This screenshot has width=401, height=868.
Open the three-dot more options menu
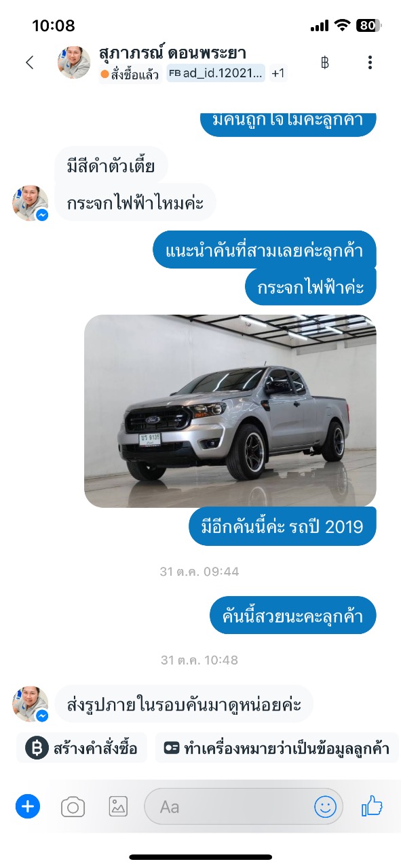point(370,62)
